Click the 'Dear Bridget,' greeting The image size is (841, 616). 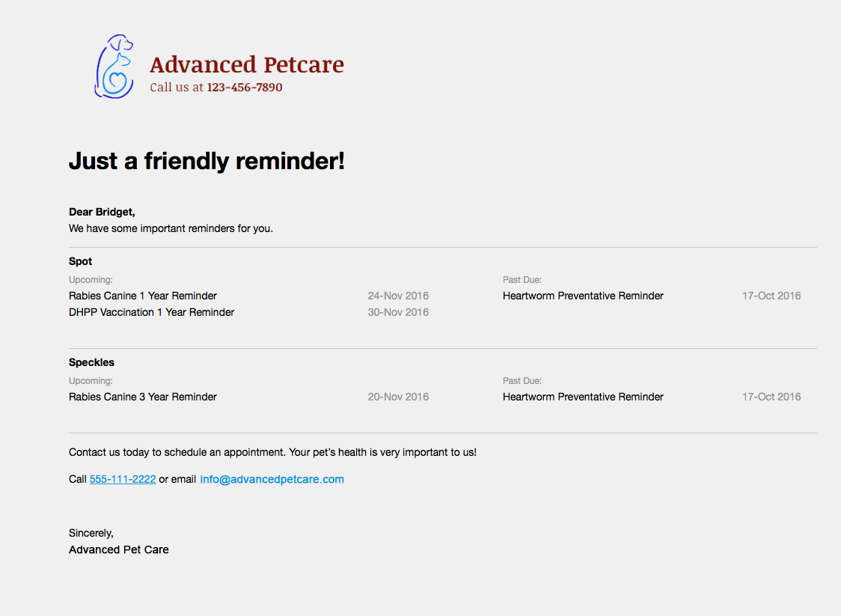[x=102, y=213]
